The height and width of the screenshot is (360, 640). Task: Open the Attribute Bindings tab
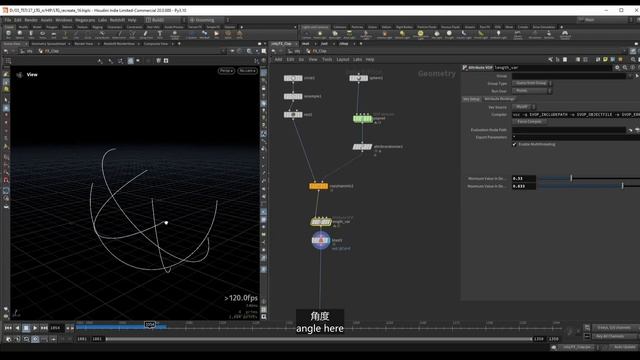(499, 99)
